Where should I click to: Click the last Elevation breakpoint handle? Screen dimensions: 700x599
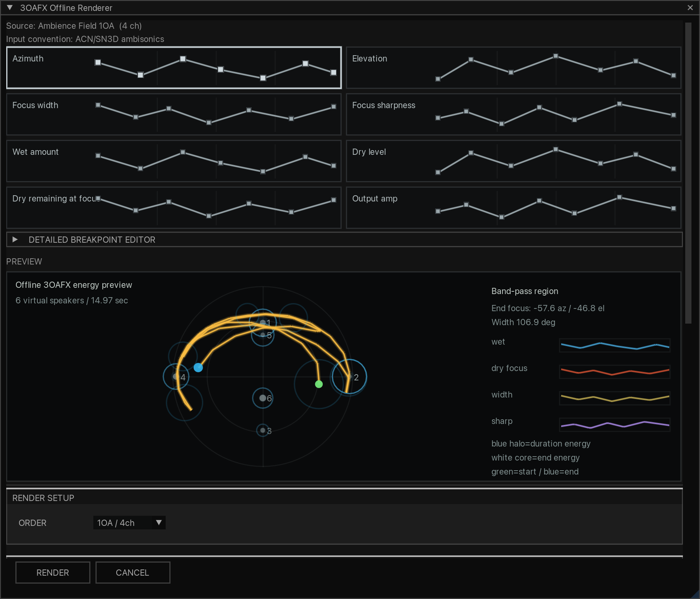click(674, 75)
